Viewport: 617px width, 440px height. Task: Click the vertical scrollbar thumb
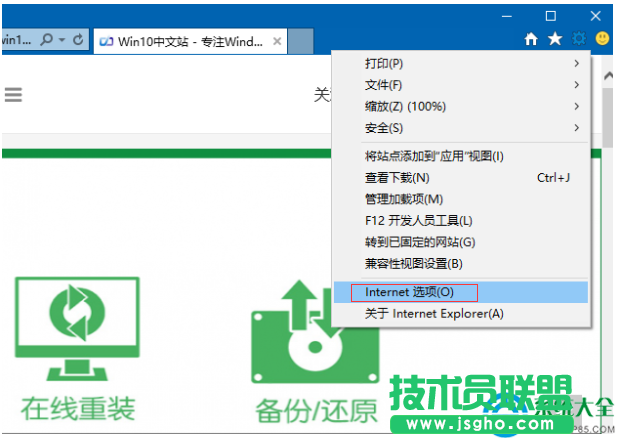(608, 117)
